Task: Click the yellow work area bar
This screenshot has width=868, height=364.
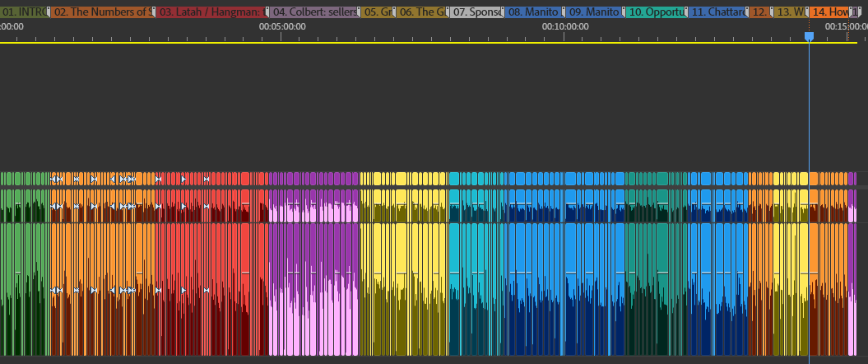Action: [429, 43]
